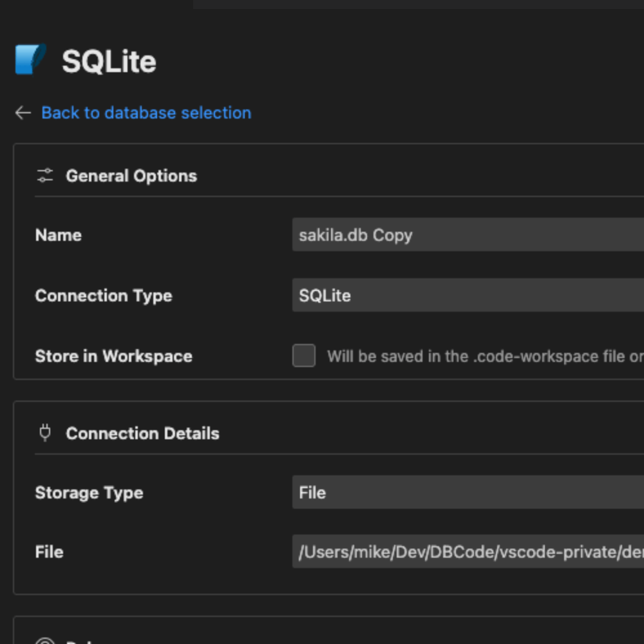The width and height of the screenshot is (644, 644).
Task: Click the back arrow icon
Action: pyautogui.click(x=23, y=113)
